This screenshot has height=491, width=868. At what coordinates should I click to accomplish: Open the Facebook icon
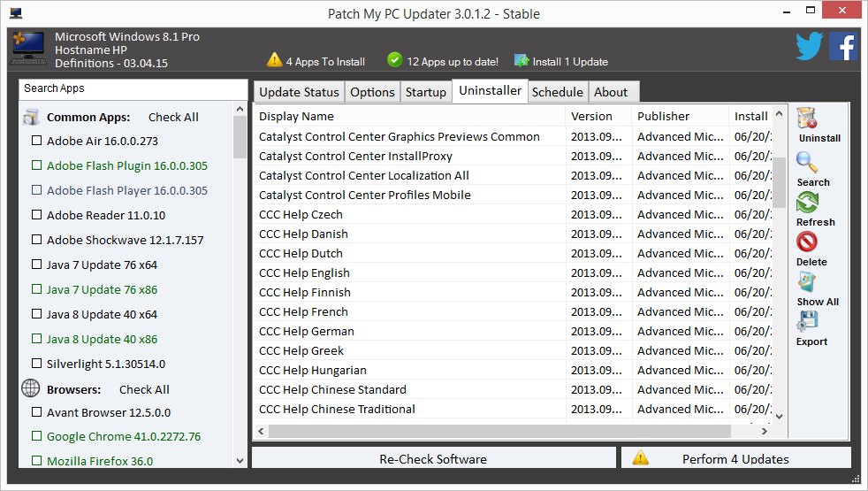(843, 46)
